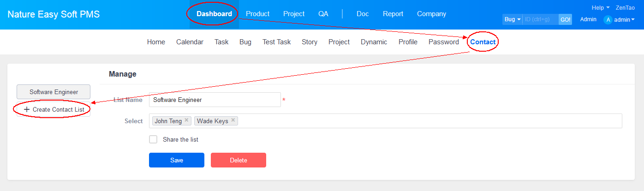
Task: Open the Product main menu
Action: 257,14
